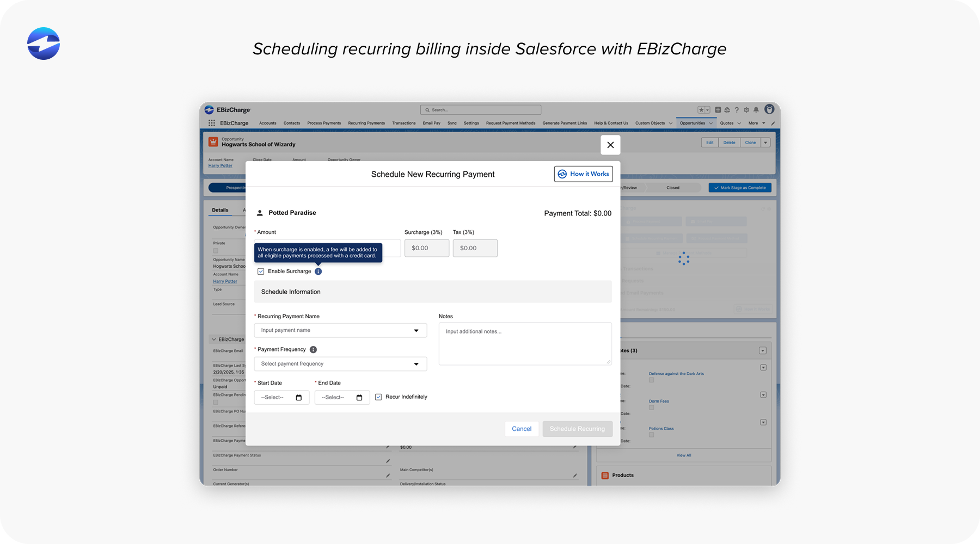980x544 pixels.
Task: Open the Start Date calendar picker icon
Action: pyautogui.click(x=300, y=397)
